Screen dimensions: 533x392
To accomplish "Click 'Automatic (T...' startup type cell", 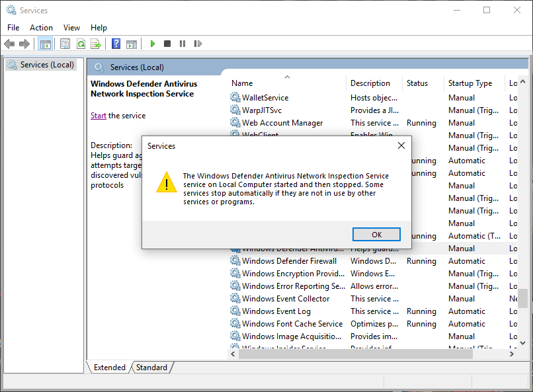I will click(474, 236).
